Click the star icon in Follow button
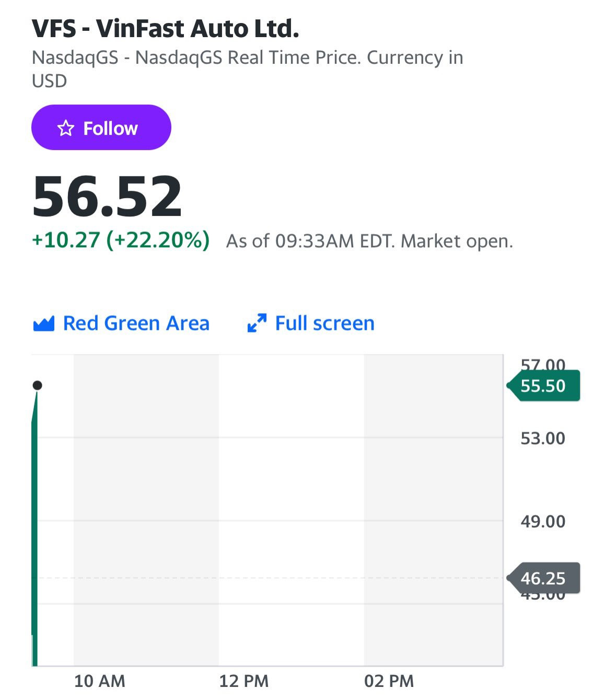 pos(66,128)
